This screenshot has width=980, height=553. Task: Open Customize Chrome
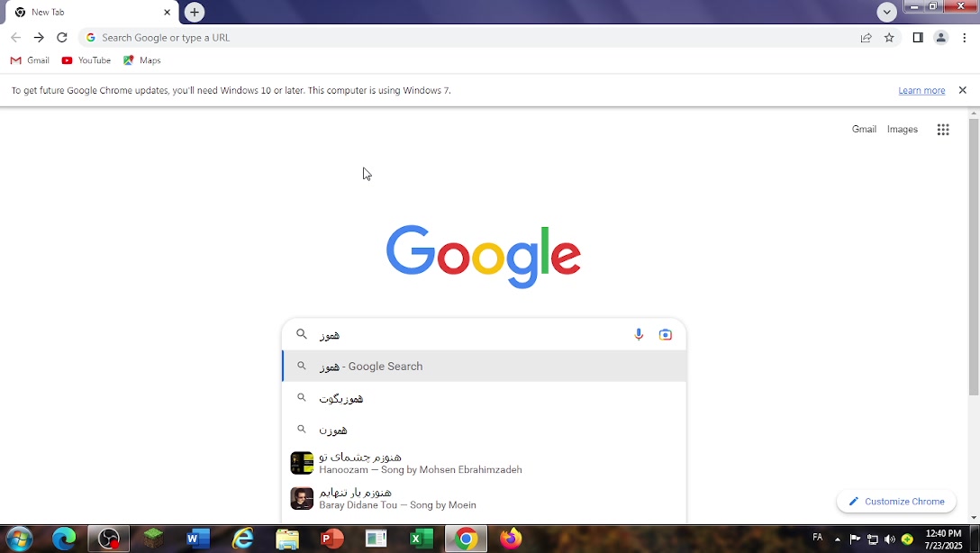[x=896, y=501]
